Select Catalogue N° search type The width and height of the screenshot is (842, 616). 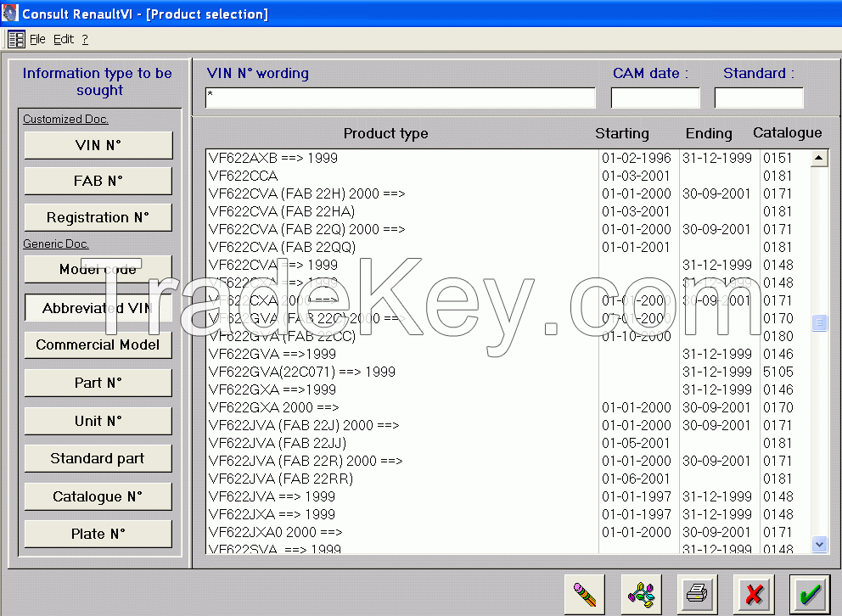98,496
